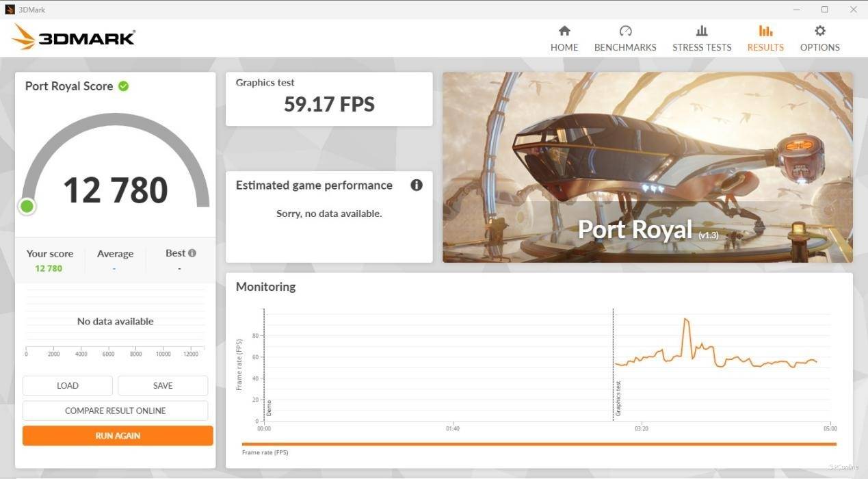
Task: Click the Estimated game performance info icon
Action: 416,185
